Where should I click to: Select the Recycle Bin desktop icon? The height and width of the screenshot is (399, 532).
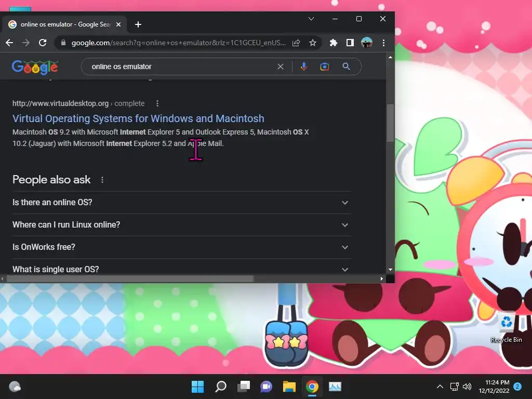[x=506, y=327]
